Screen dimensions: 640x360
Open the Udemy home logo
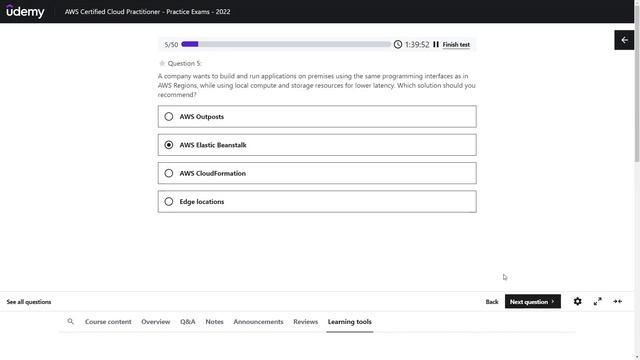pyautogui.click(x=25, y=11)
